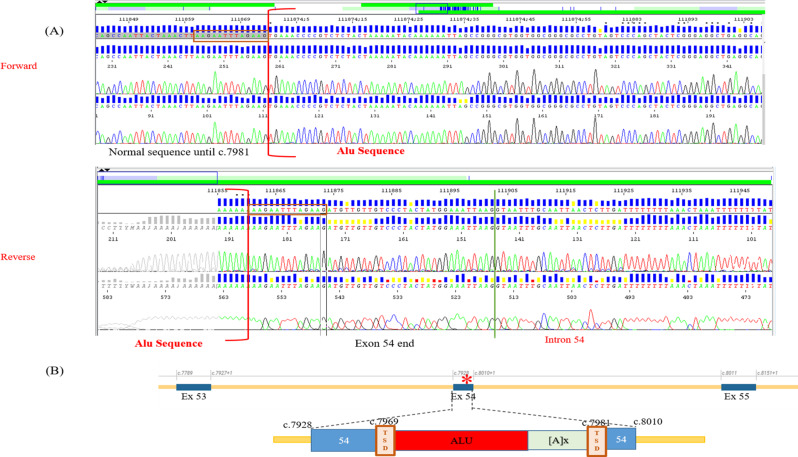Select the Ex 55 exon block
Viewport: 798px width, 457px height.
pyautogui.click(x=738, y=387)
